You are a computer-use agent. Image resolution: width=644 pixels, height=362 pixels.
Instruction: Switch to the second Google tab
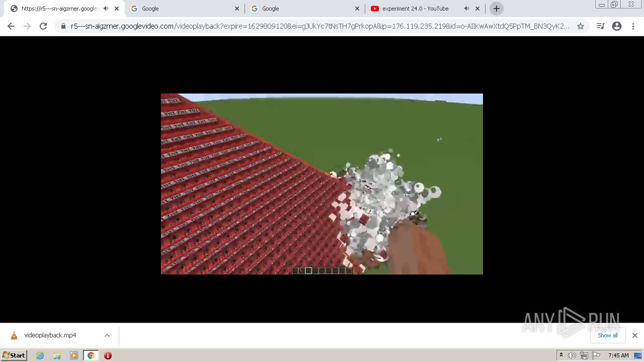pyautogui.click(x=270, y=9)
